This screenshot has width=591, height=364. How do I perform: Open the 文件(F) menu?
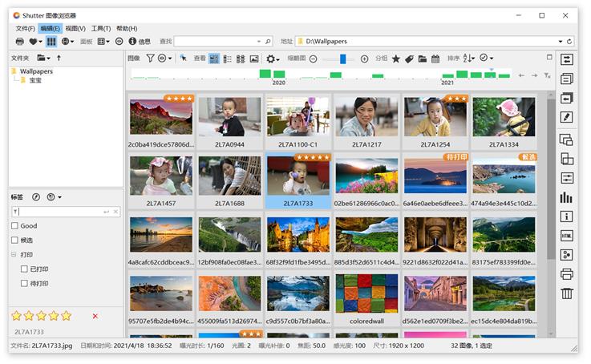tap(25, 28)
